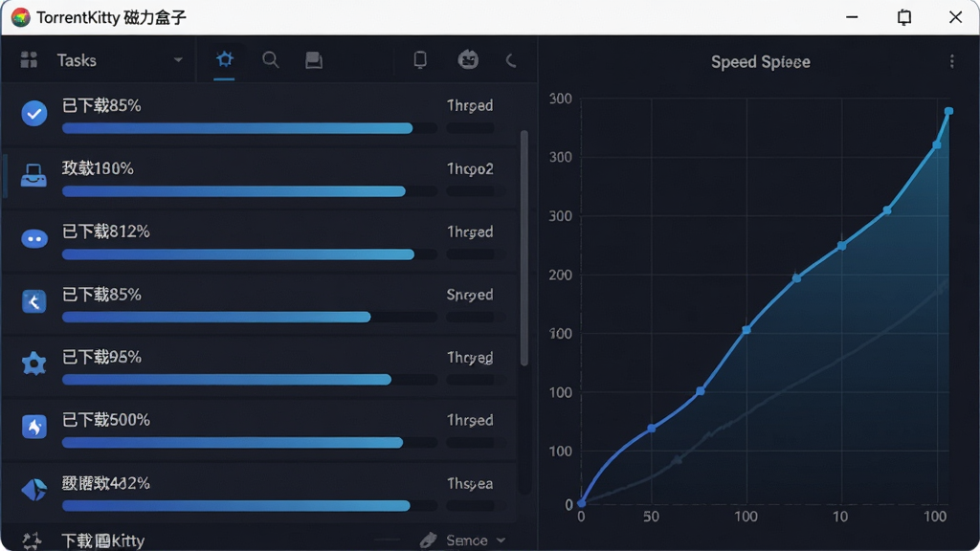980x551 pixels.
Task: Click the Tasks label in the toolbar
Action: tap(77, 60)
